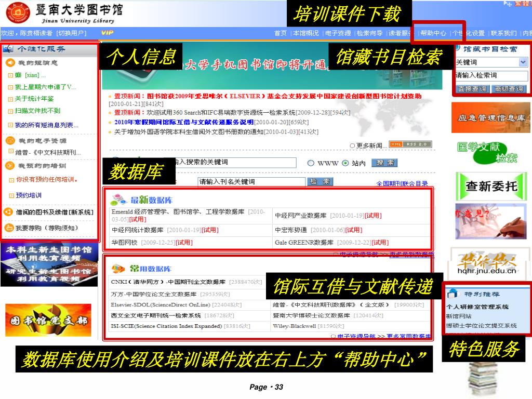Click the 个性化服务 header computer icon
Image resolution: width=532 pixels, height=399 pixels.
coord(8,49)
